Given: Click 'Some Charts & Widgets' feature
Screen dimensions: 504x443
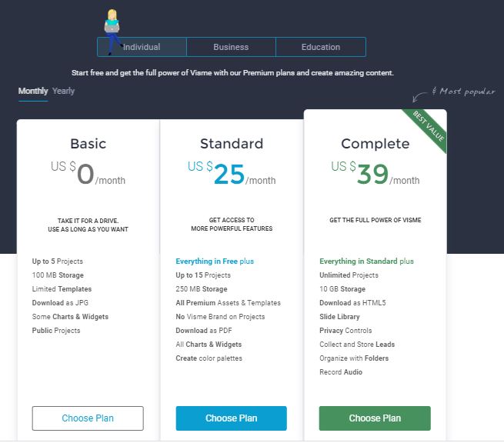Looking at the screenshot, I should click(70, 316).
